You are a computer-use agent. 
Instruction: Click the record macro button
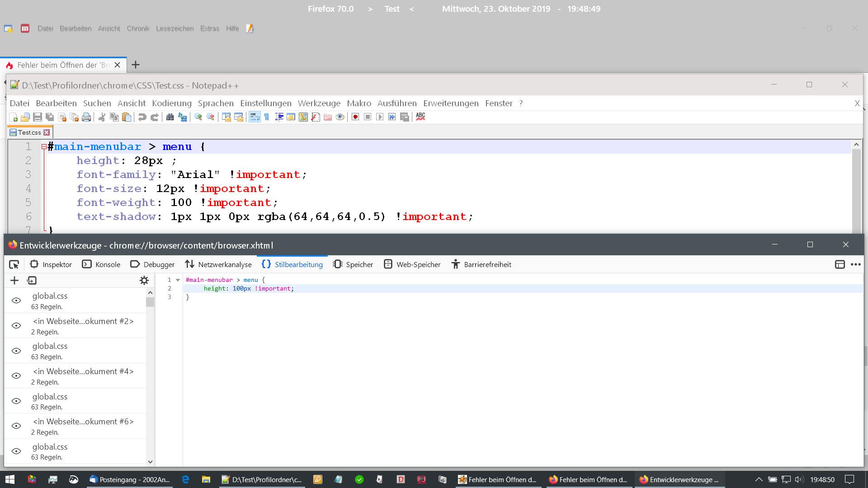[x=355, y=117]
